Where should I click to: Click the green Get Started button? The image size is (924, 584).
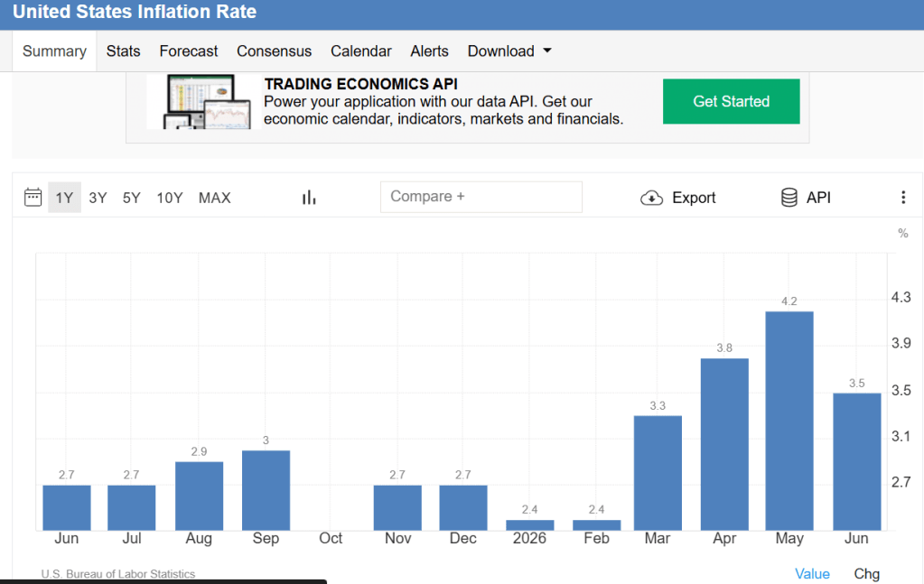point(732,101)
